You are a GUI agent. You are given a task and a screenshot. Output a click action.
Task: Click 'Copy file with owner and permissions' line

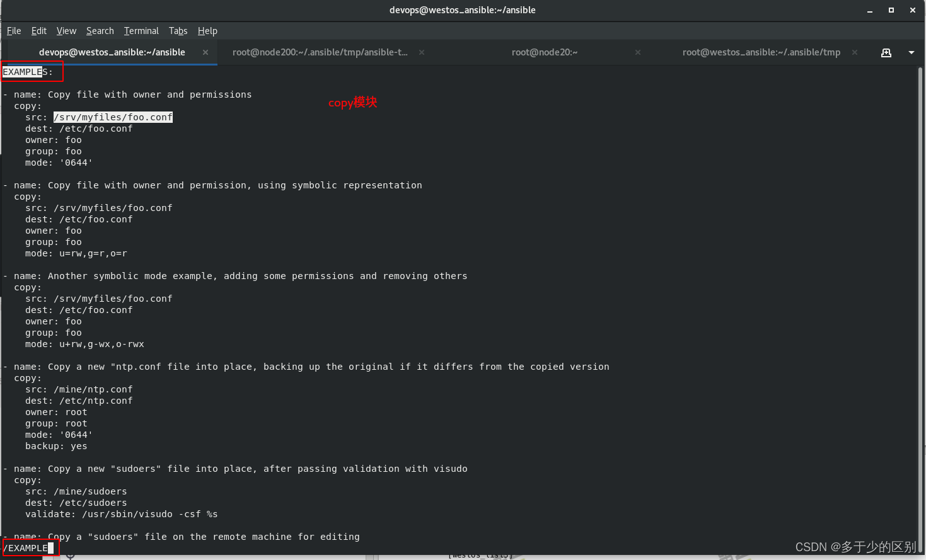coord(127,94)
